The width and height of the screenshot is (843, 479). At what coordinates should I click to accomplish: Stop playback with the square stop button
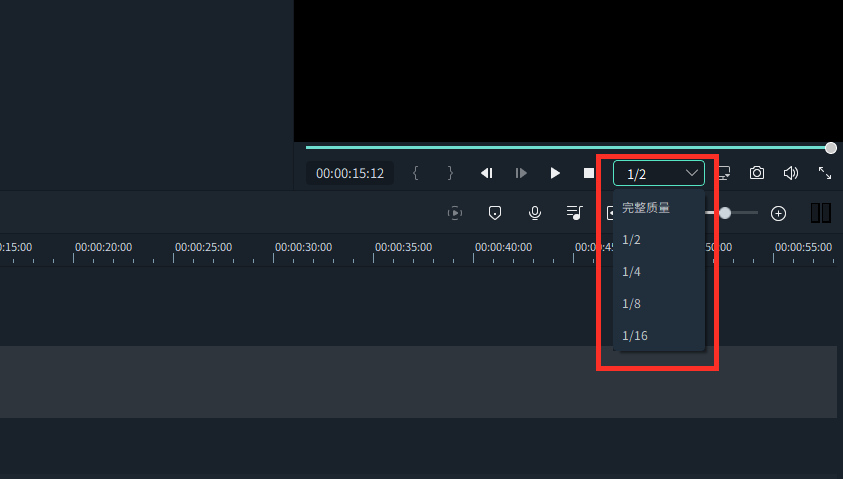coord(589,173)
